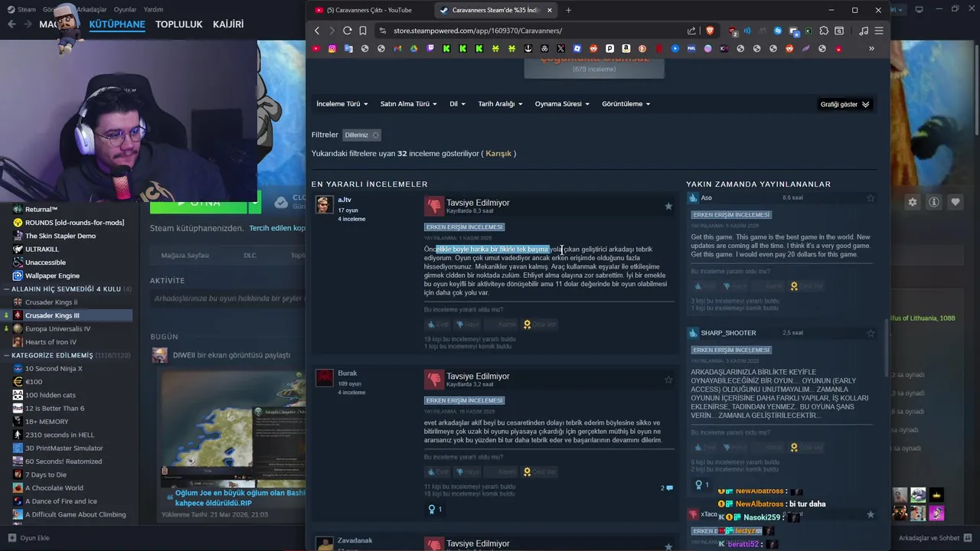This screenshot has width=980, height=551.
Task: Open the X (Twitter) bookmark
Action: tap(561, 48)
